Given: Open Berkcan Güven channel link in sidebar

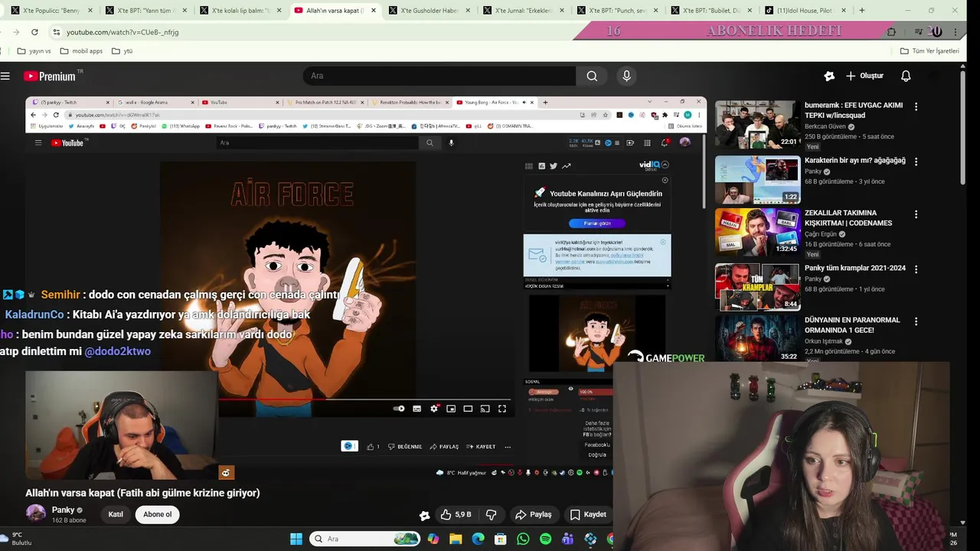Looking at the screenshot, I should pyautogui.click(x=825, y=126).
